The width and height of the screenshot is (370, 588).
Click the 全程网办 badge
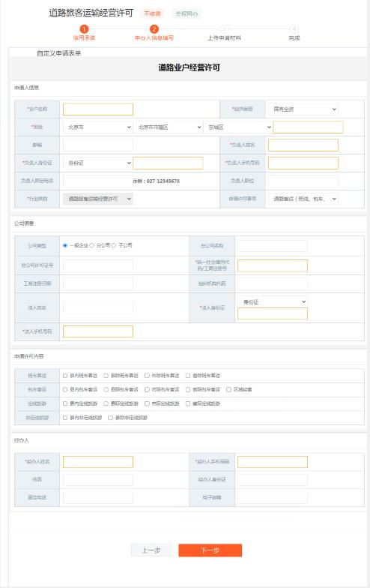(186, 13)
